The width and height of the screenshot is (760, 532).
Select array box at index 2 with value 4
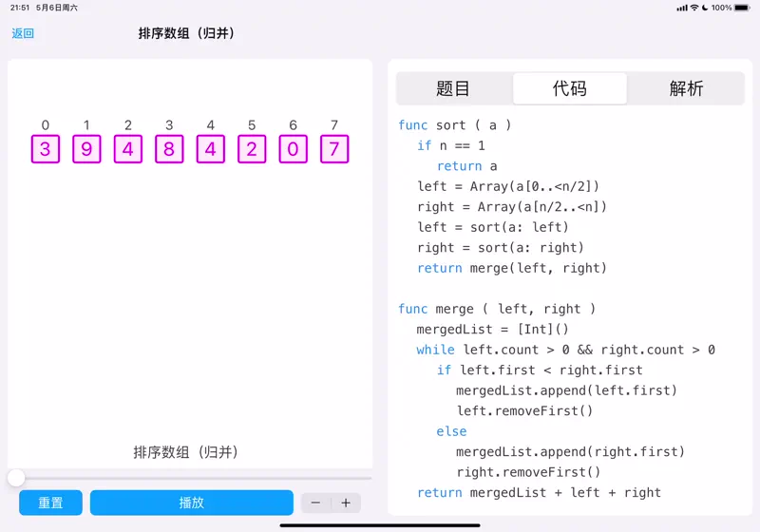point(128,149)
